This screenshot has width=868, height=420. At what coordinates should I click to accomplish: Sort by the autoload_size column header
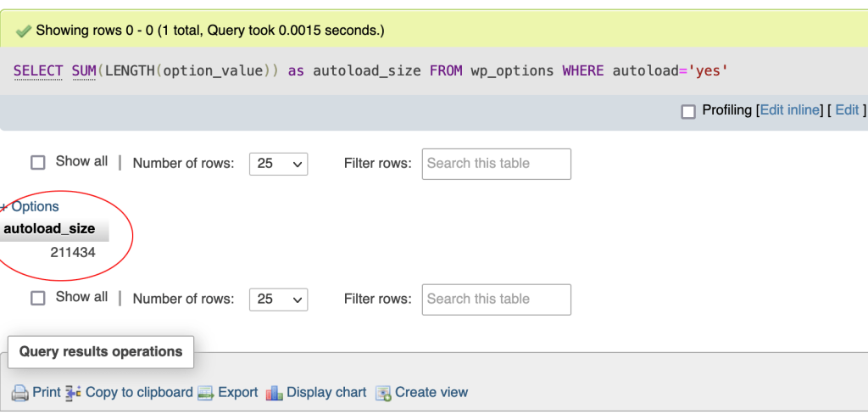49,229
